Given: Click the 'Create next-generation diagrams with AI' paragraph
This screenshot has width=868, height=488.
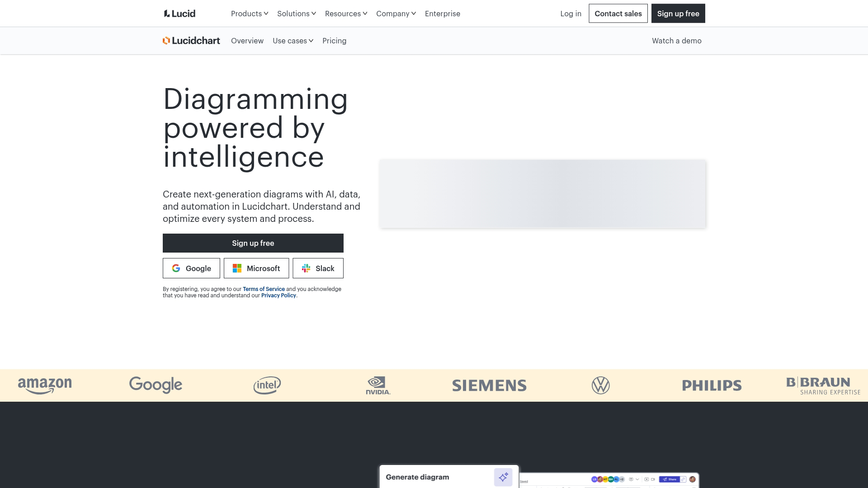Looking at the screenshot, I should [262, 206].
